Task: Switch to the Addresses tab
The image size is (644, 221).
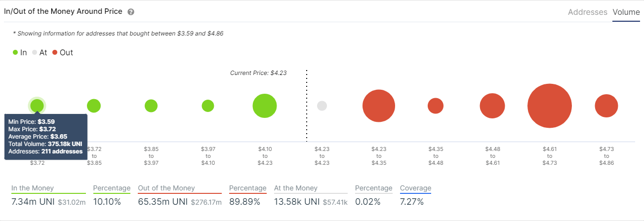Action: 588,12
